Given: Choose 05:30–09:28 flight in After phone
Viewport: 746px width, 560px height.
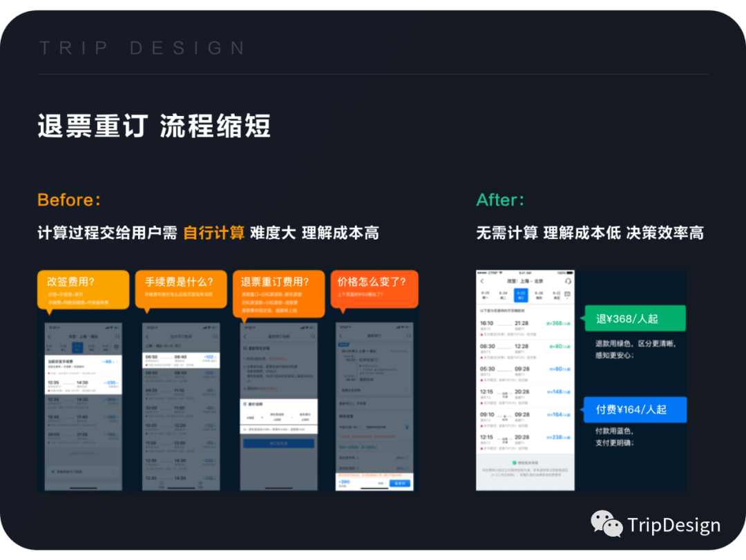Looking at the screenshot, I should pyautogui.click(x=525, y=374).
